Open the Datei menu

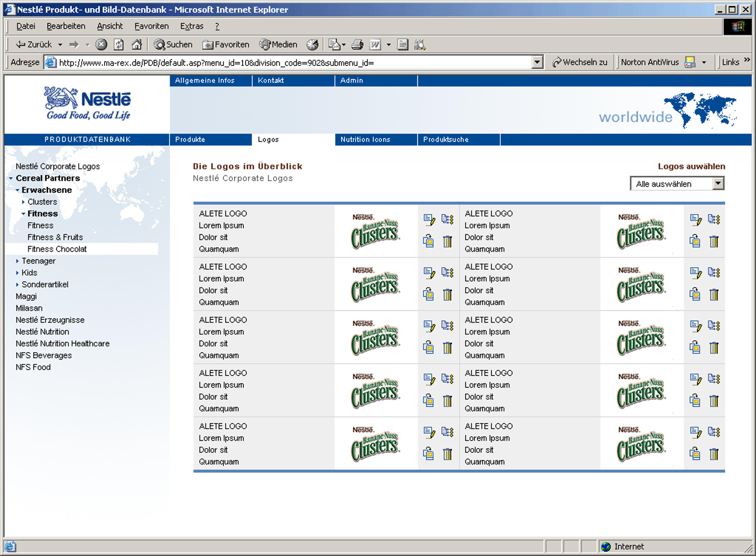pos(26,26)
